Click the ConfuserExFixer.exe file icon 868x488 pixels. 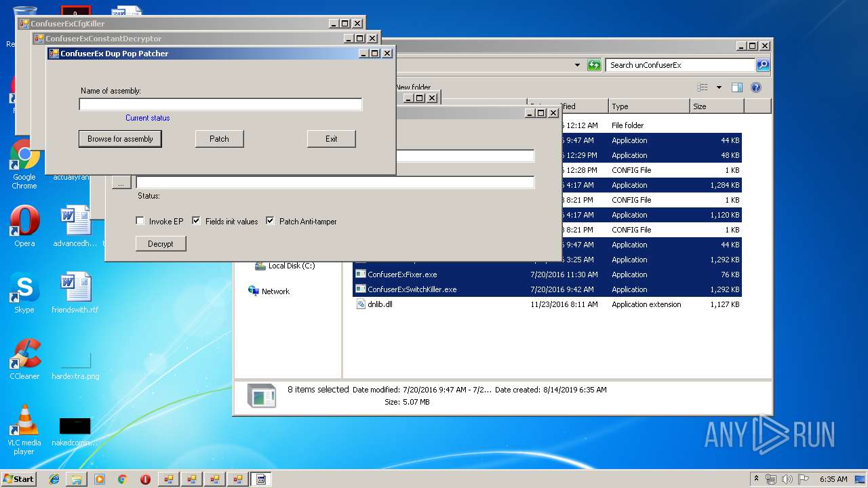click(361, 274)
